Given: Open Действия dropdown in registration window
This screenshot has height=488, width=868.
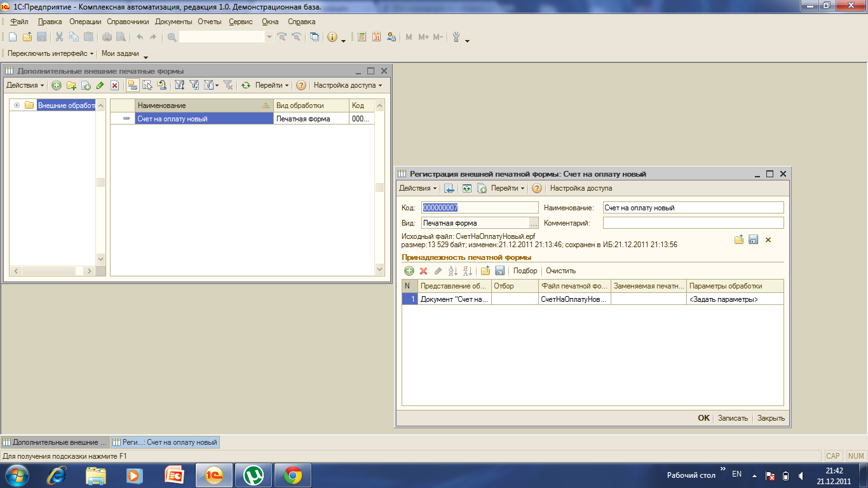Looking at the screenshot, I should click(x=418, y=188).
